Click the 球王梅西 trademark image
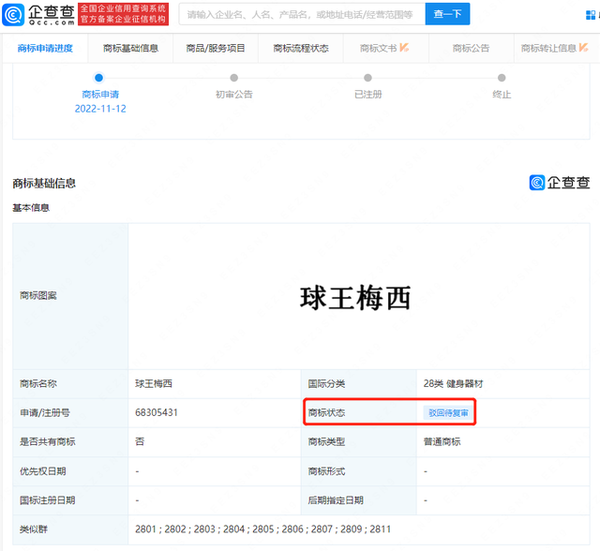Viewport: 600px width, 551px height. click(x=356, y=297)
